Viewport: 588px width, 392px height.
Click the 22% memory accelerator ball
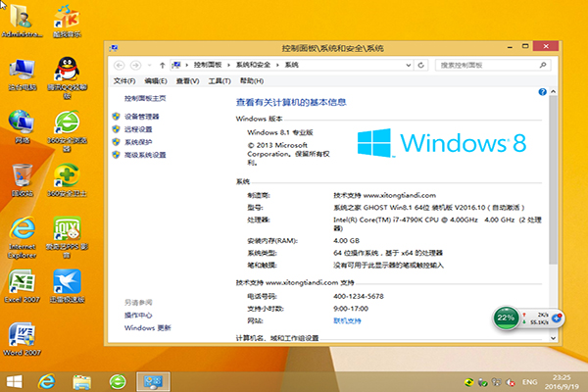coord(507,318)
